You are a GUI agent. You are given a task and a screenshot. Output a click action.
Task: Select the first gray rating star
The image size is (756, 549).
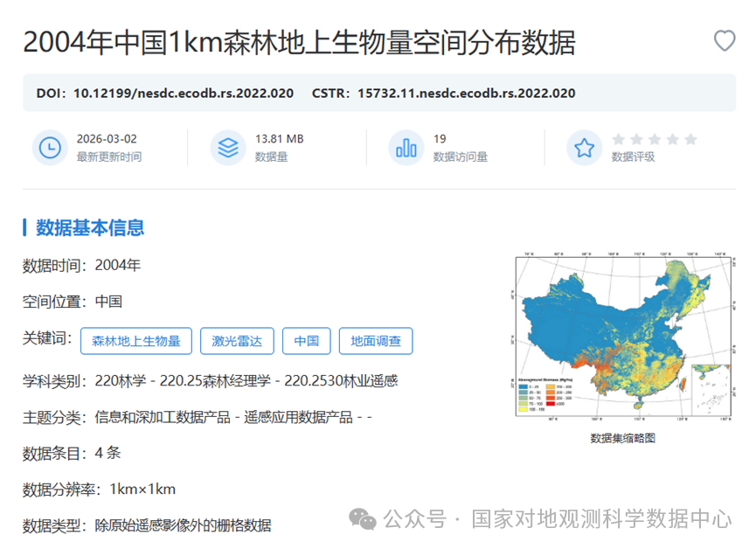619,139
